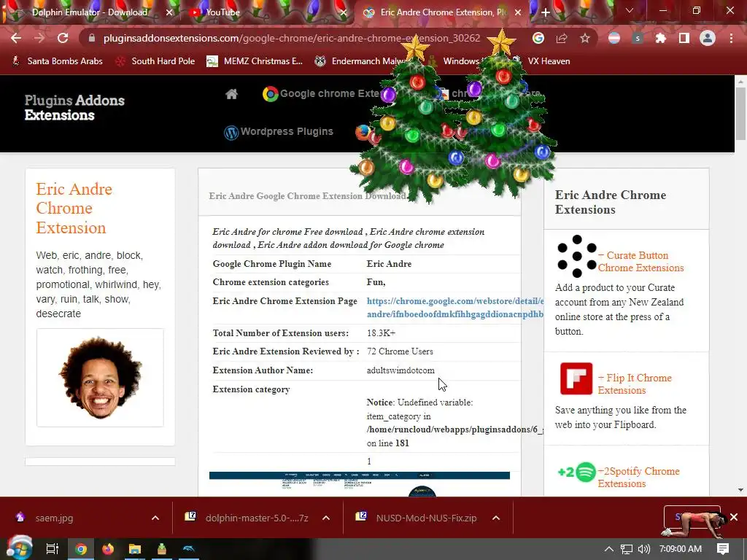Viewport: 747px width, 560px height.
Task: Select the 'adultswimdotcom' author text
Action: [400, 370]
